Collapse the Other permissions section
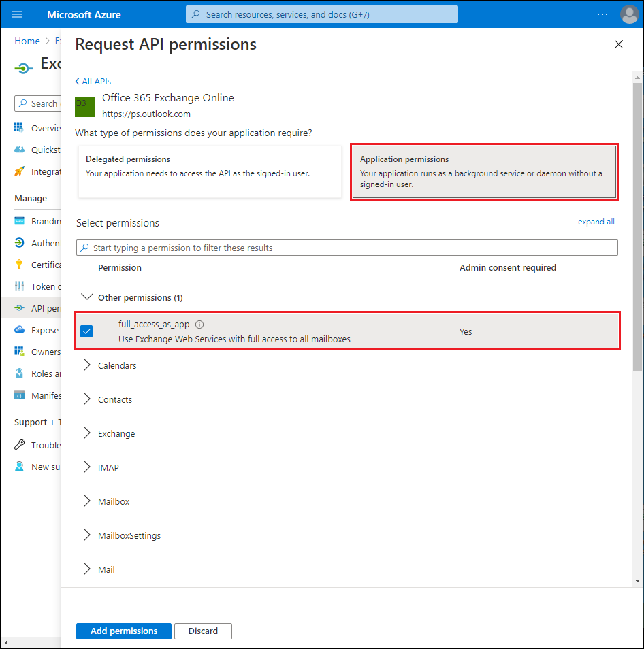The width and height of the screenshot is (644, 649). coord(87,297)
